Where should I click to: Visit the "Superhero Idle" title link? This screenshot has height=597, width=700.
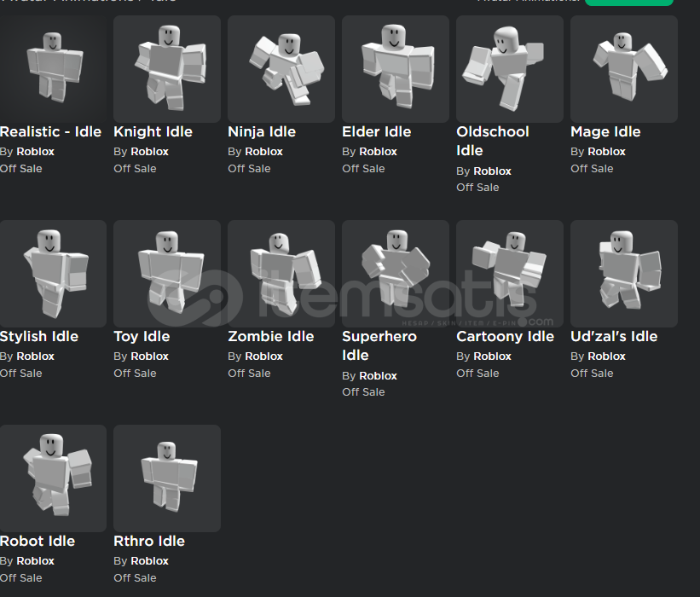click(x=379, y=345)
